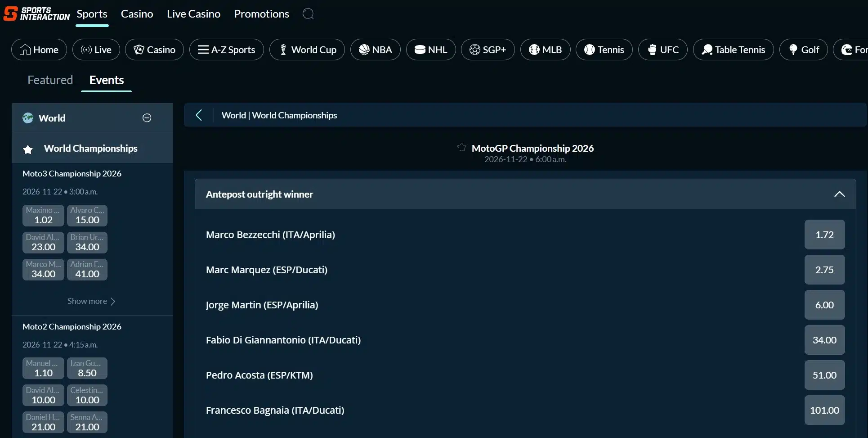This screenshot has height=438, width=868.
Task: Select World Cup shortcut
Action: 307,50
